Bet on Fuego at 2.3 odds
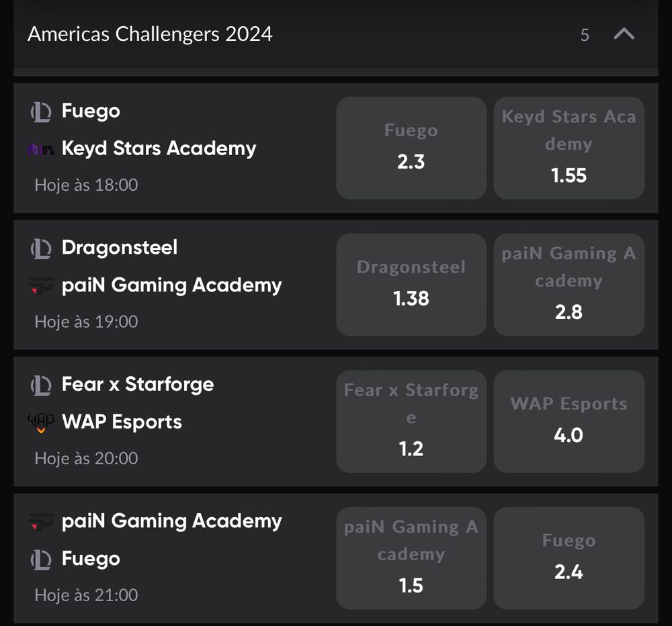 pyautogui.click(x=411, y=148)
